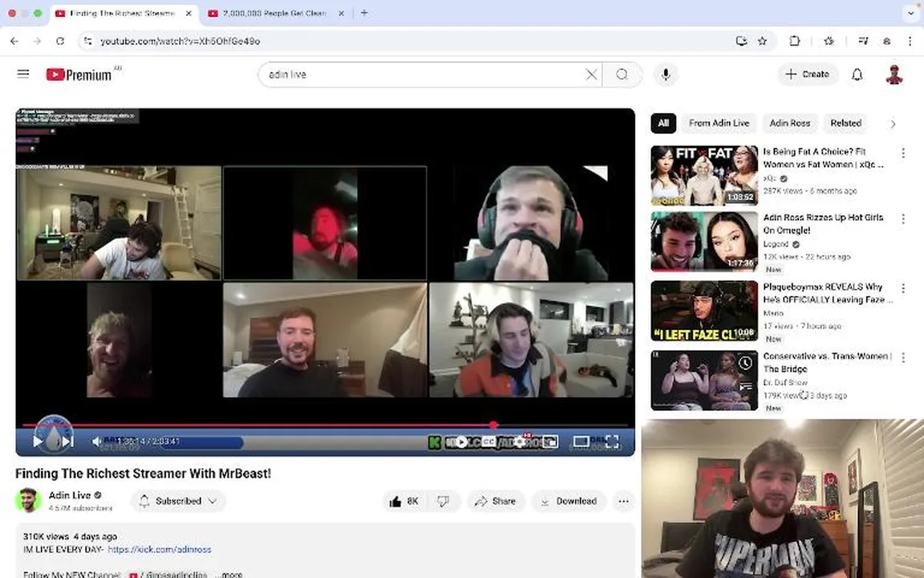Click the URL in the address bar

(x=180, y=41)
